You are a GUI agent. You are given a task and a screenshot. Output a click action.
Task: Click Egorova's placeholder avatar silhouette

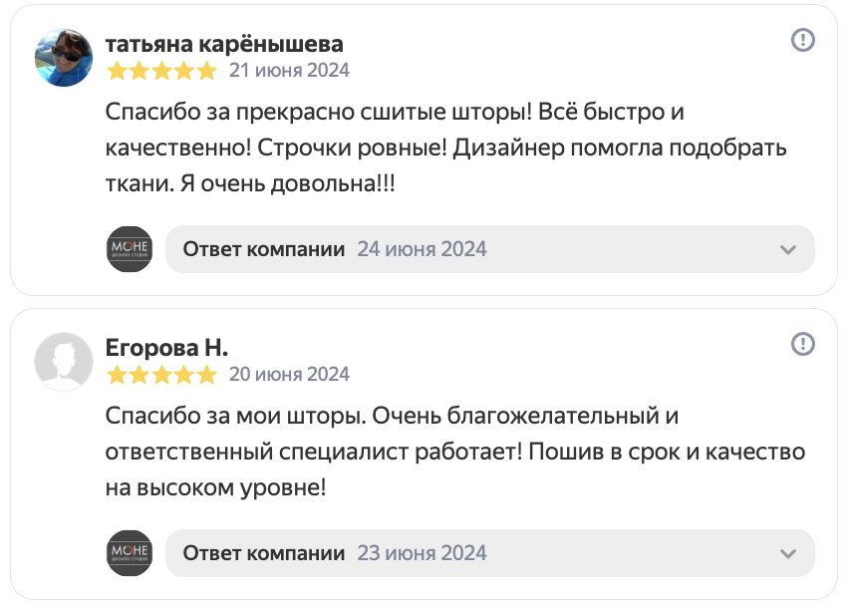point(63,362)
